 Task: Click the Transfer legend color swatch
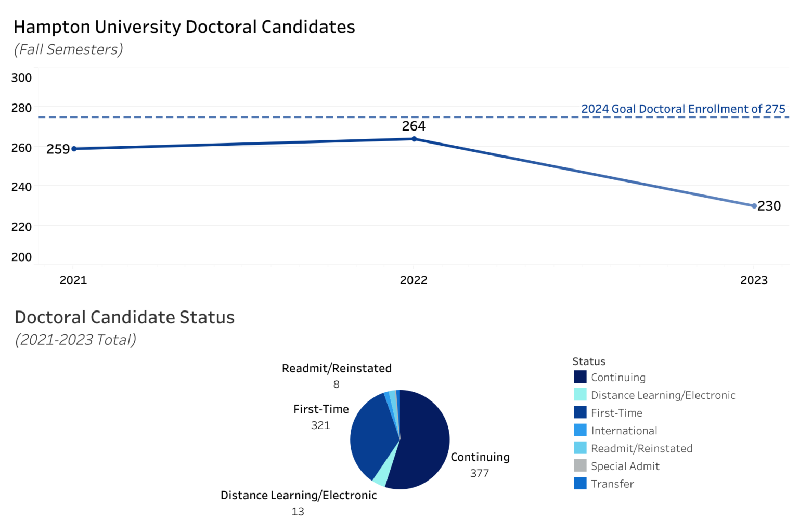tap(580, 483)
